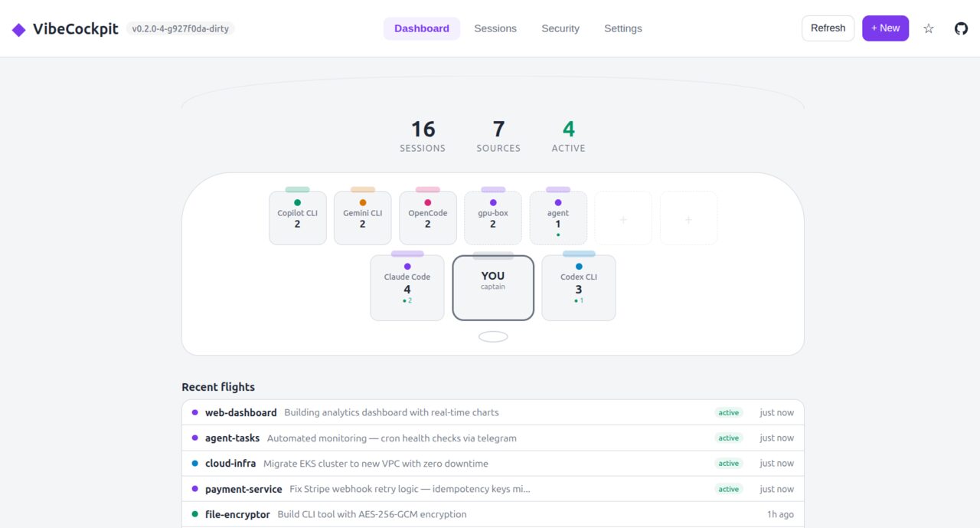This screenshot has height=528, width=980.
Task: Select the gpu-box seat tile
Action: click(x=492, y=218)
